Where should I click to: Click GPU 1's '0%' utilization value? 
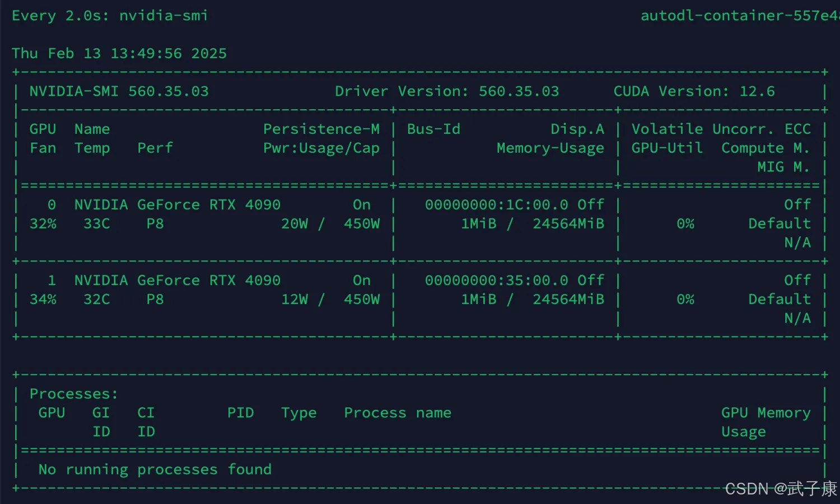pos(685,300)
